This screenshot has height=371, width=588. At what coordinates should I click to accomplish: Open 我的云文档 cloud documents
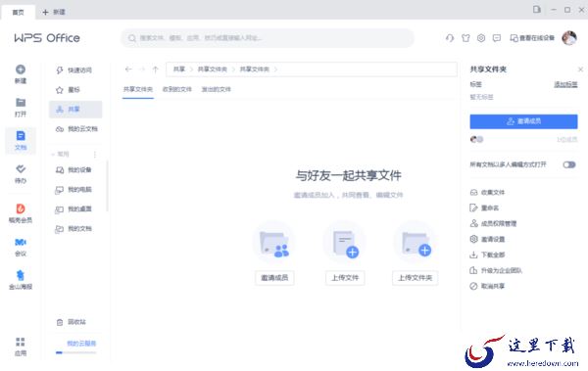pyautogui.click(x=75, y=129)
